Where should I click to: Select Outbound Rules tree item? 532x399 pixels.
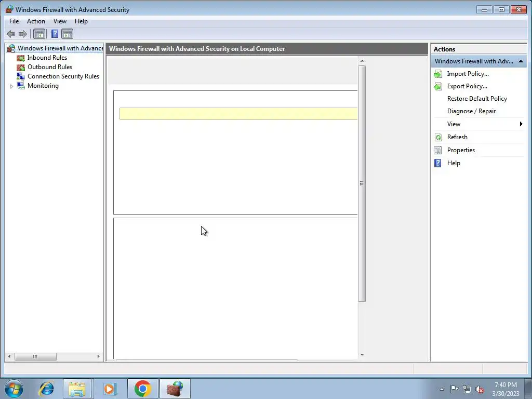(50, 67)
